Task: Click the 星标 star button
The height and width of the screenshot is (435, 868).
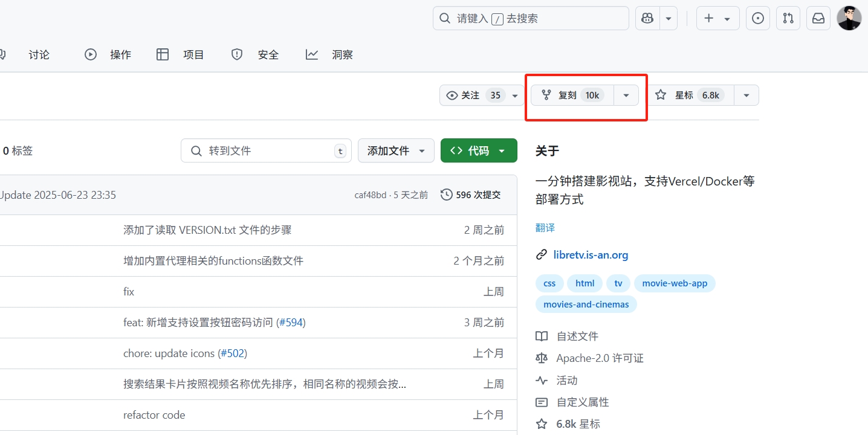Action: (x=691, y=95)
